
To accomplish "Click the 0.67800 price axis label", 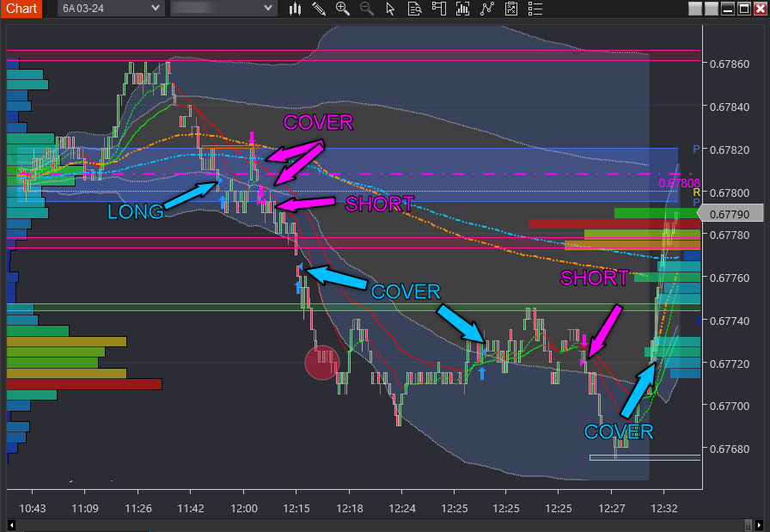I will (x=730, y=193).
